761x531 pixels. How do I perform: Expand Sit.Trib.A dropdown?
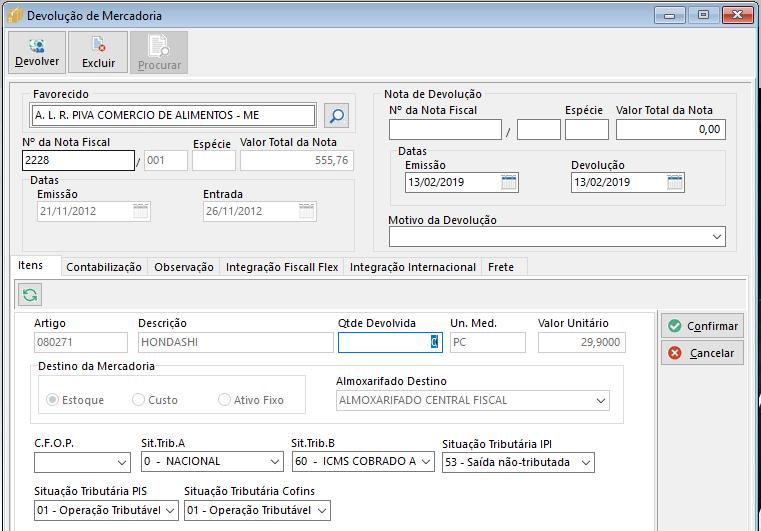coord(275,462)
